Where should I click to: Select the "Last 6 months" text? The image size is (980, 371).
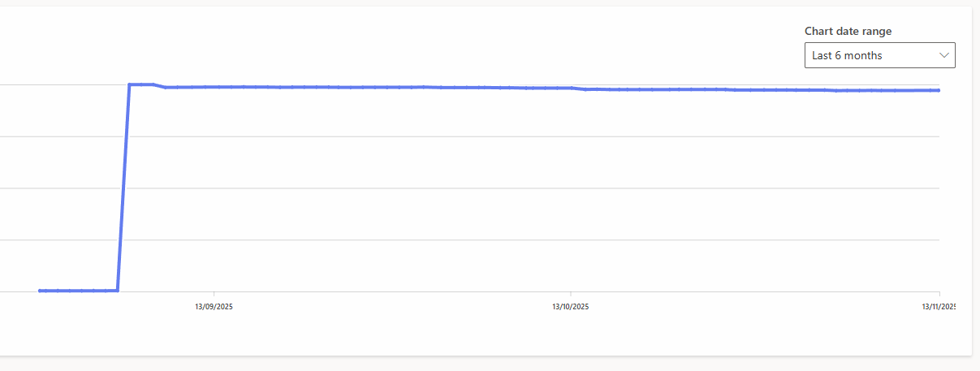(847, 55)
